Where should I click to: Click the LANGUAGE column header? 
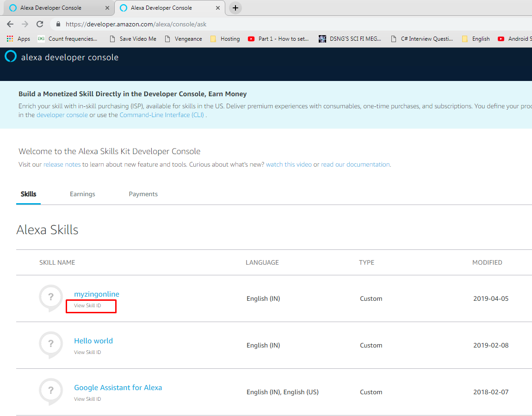(262, 262)
